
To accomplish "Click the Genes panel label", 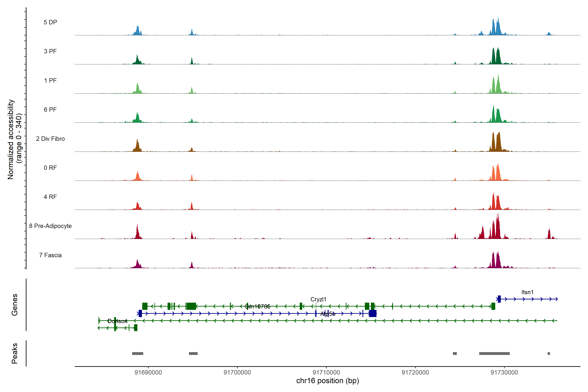I will [x=15, y=305].
